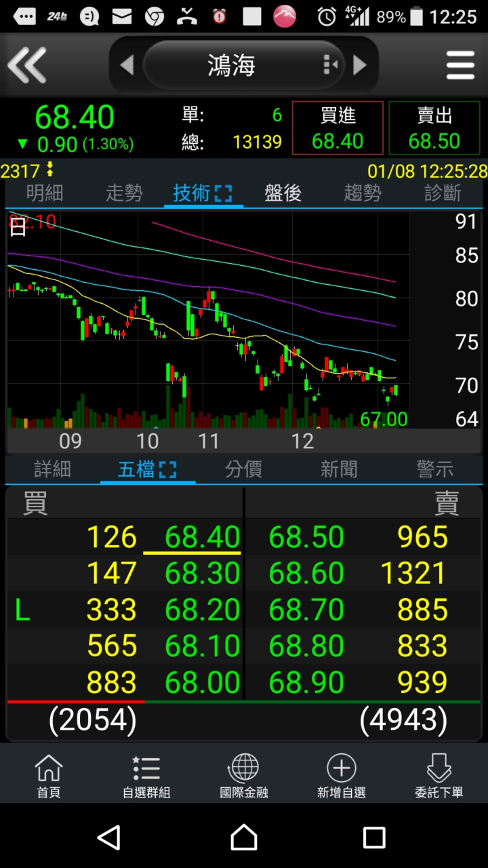Select bid price 68.30
This screenshot has width=488, height=868.
point(202,574)
